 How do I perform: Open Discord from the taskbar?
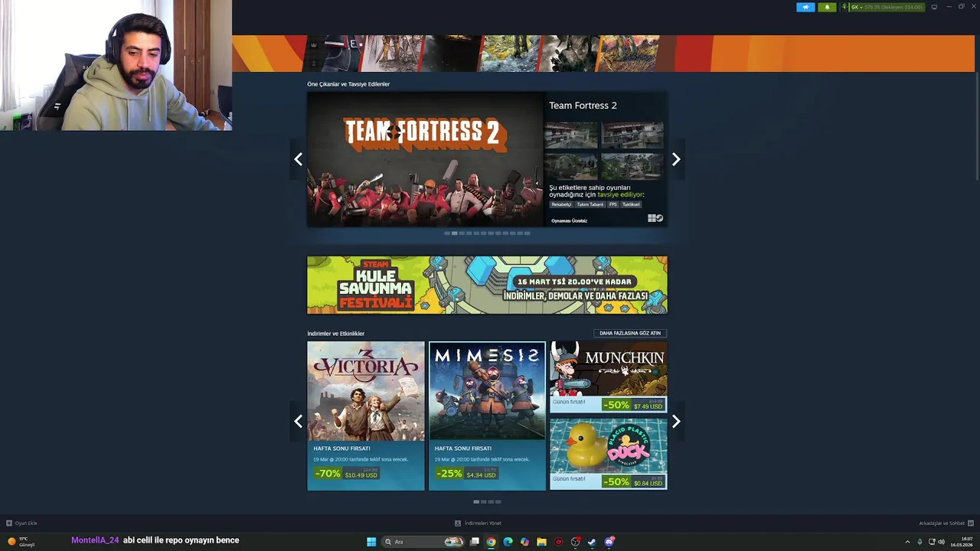coord(609,542)
